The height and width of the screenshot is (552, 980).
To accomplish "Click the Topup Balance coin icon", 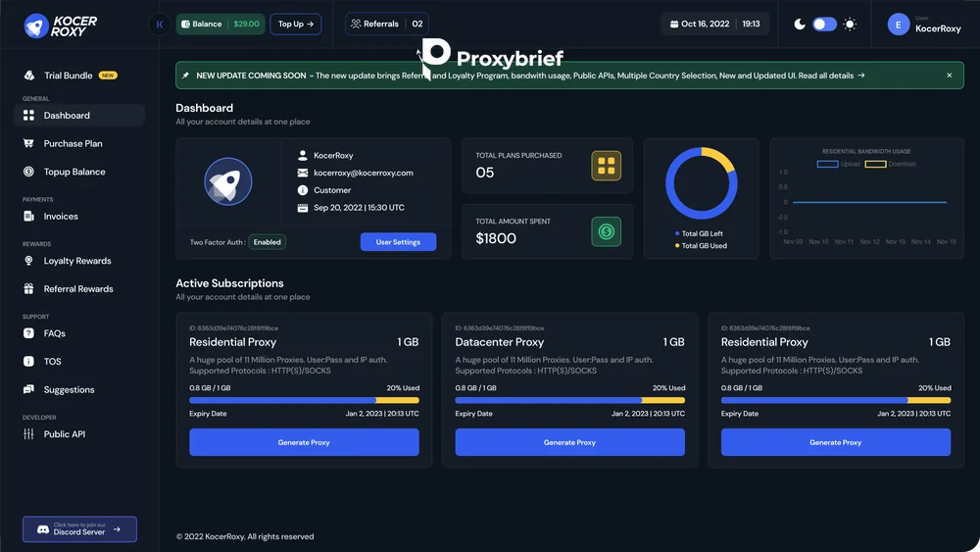I will pyautogui.click(x=28, y=172).
